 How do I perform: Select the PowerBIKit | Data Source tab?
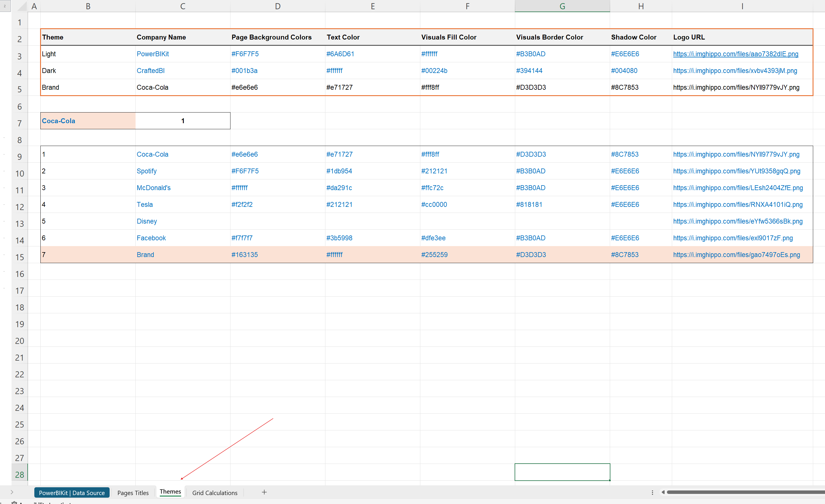[72, 493]
